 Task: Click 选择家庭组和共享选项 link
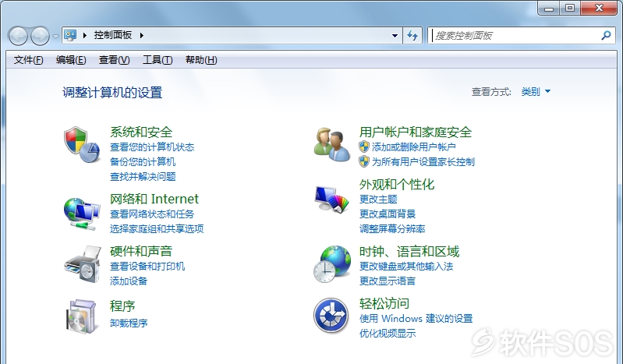[157, 229]
